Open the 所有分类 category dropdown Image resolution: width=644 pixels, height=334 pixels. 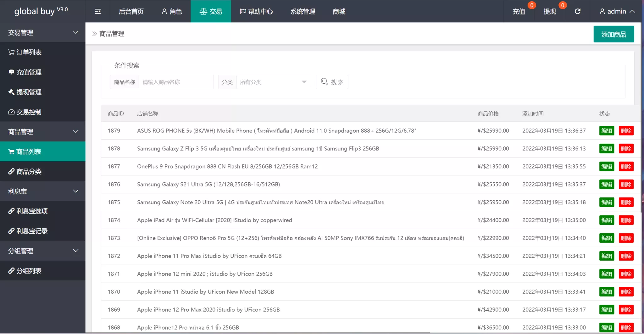point(273,82)
